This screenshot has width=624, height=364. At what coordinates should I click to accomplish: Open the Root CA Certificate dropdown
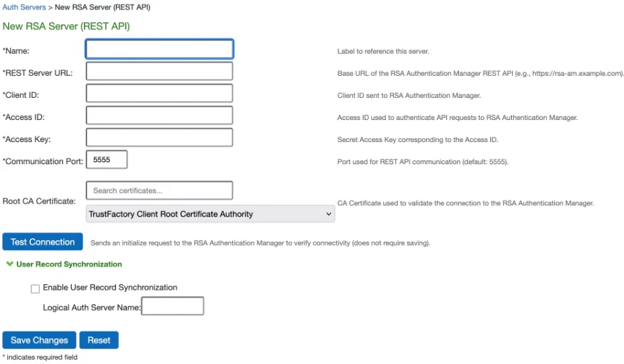coord(210,214)
